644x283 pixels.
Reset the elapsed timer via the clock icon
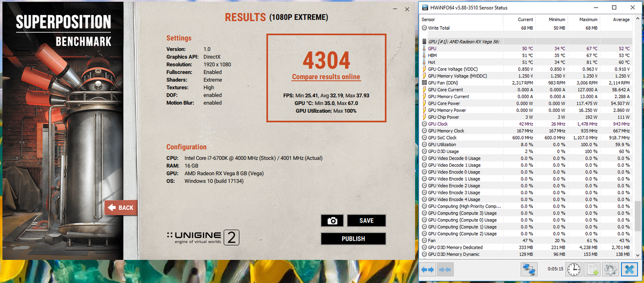pos(574,270)
